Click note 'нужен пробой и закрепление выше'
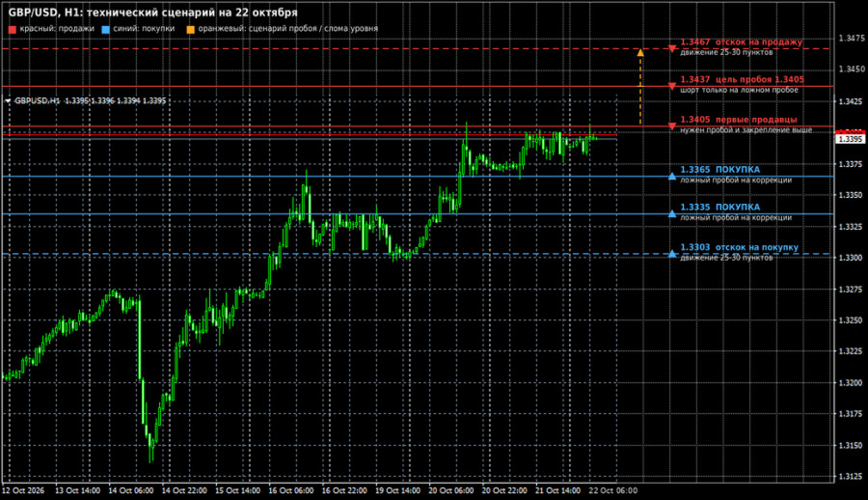 pos(746,130)
